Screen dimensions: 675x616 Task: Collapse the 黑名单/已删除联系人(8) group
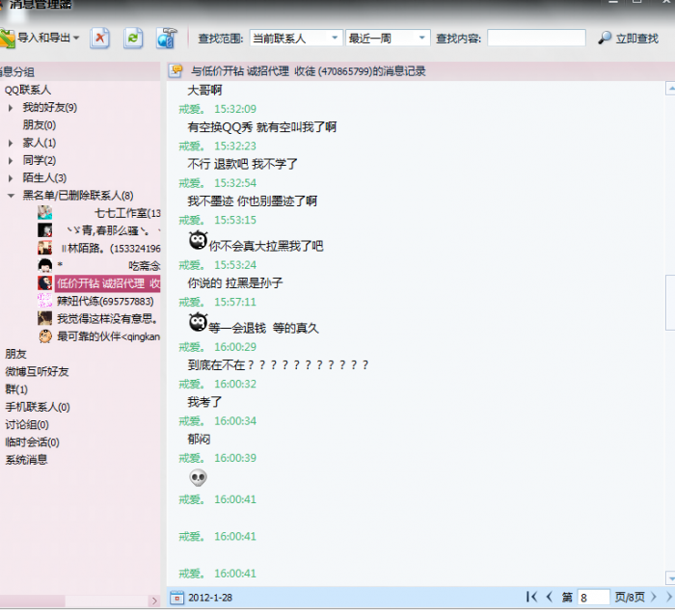click(11, 196)
